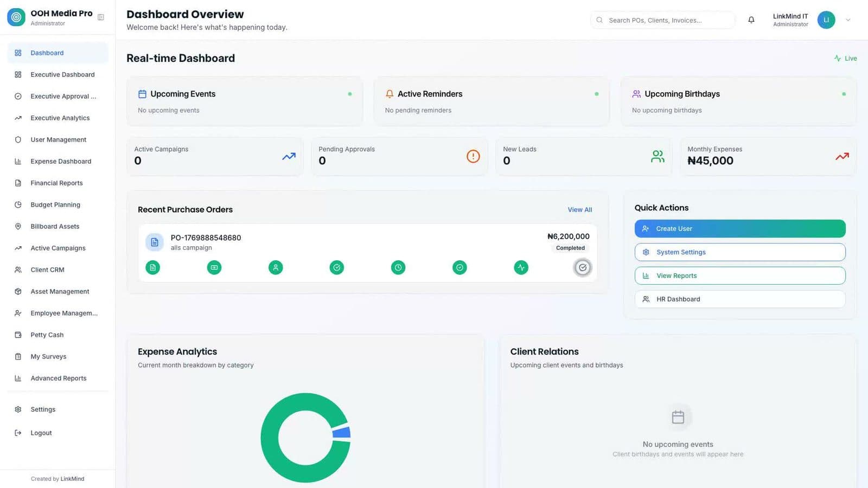Open Active Campaigns sidebar item

click(x=58, y=248)
